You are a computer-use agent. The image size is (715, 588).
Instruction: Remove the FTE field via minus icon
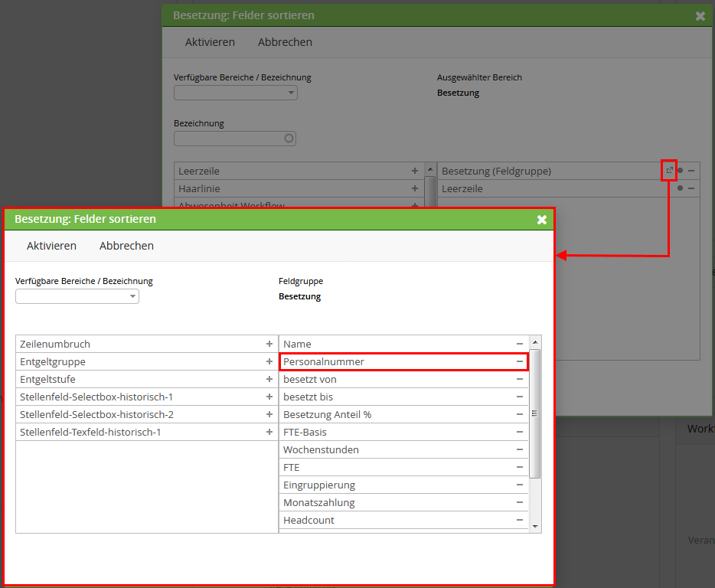pyautogui.click(x=519, y=467)
